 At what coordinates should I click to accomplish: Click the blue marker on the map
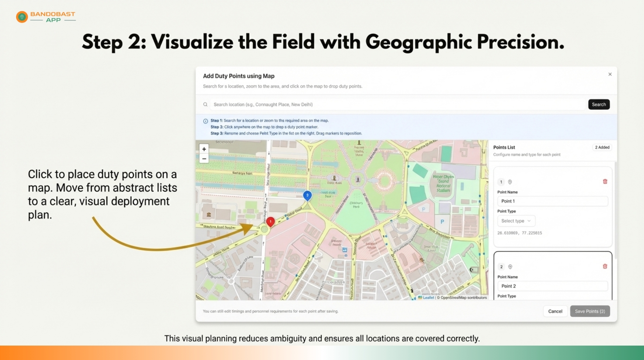(307, 195)
